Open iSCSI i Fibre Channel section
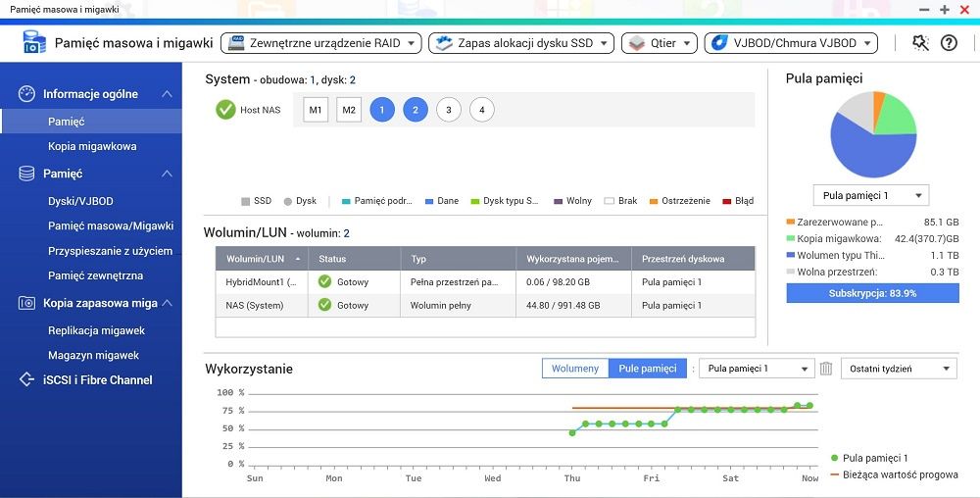The image size is (980, 498). (x=97, y=380)
